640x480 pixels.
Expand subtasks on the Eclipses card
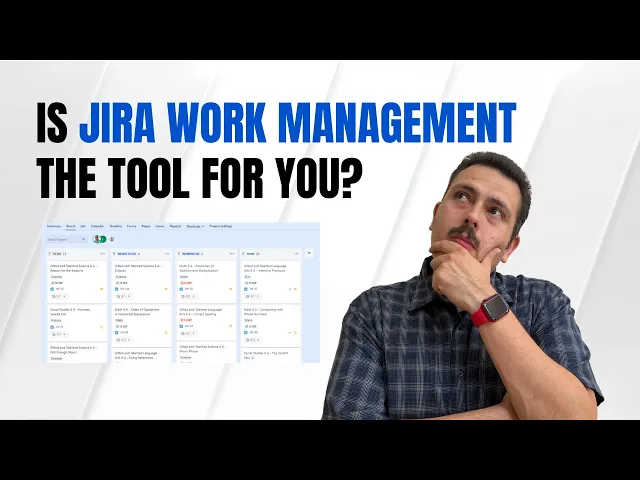click(124, 296)
